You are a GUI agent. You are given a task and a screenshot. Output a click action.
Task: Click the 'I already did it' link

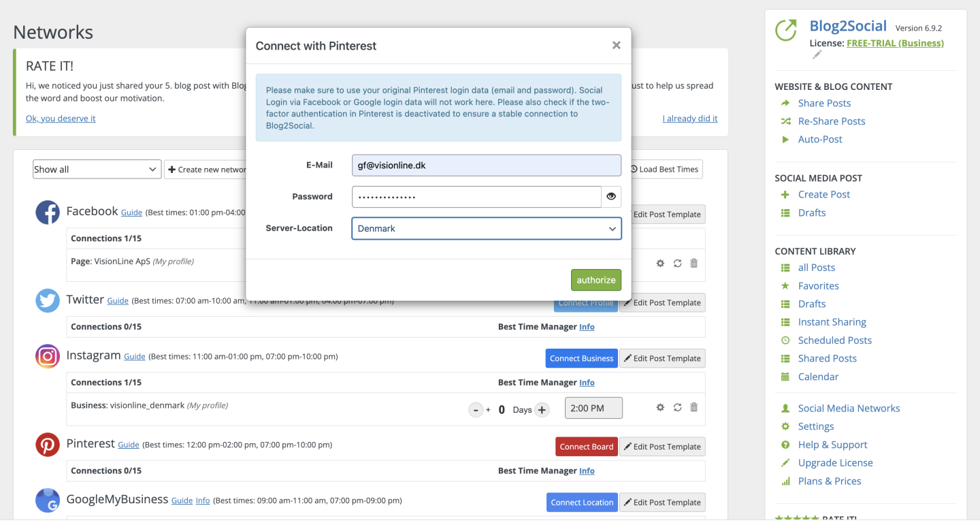(689, 119)
